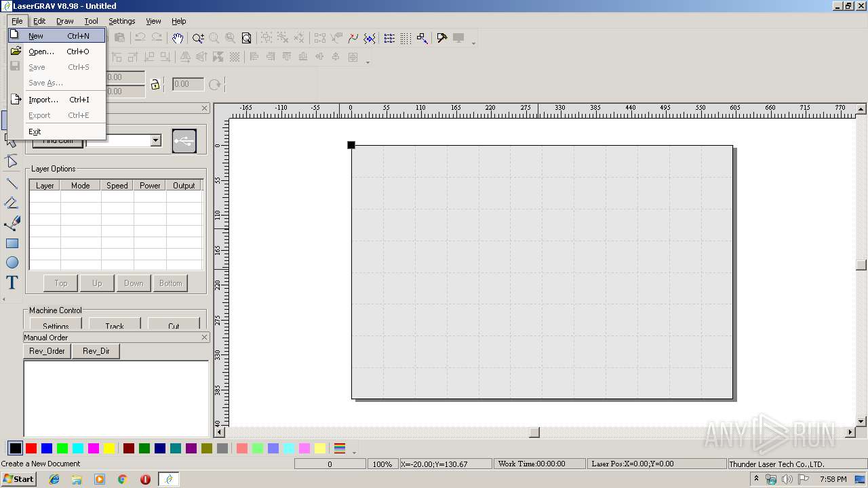Select the ellipse drawing tool

click(12, 262)
